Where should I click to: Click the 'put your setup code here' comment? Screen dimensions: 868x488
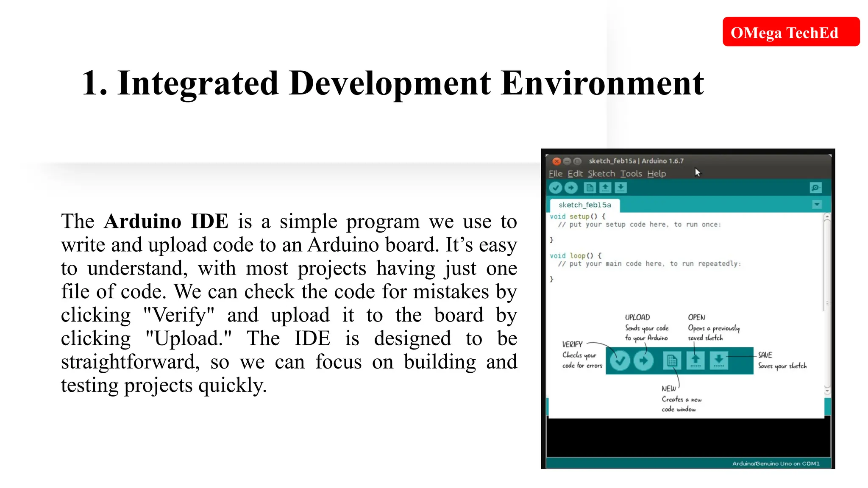pyautogui.click(x=639, y=225)
